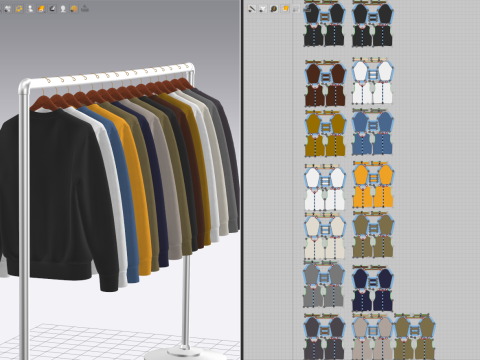Screen dimensions: 480x360
Task: Select the cream pattern set in 2D window
Action: 325,236
